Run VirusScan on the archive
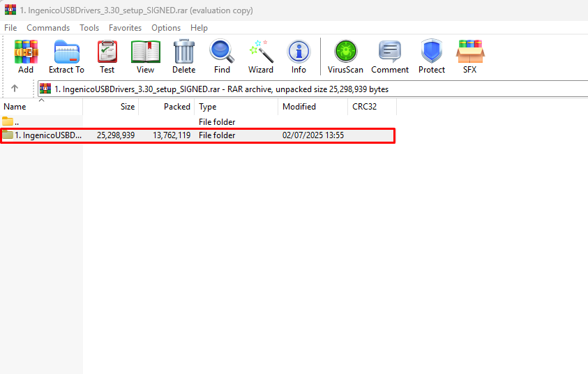Image resolution: width=588 pixels, height=374 pixels. coord(345,56)
